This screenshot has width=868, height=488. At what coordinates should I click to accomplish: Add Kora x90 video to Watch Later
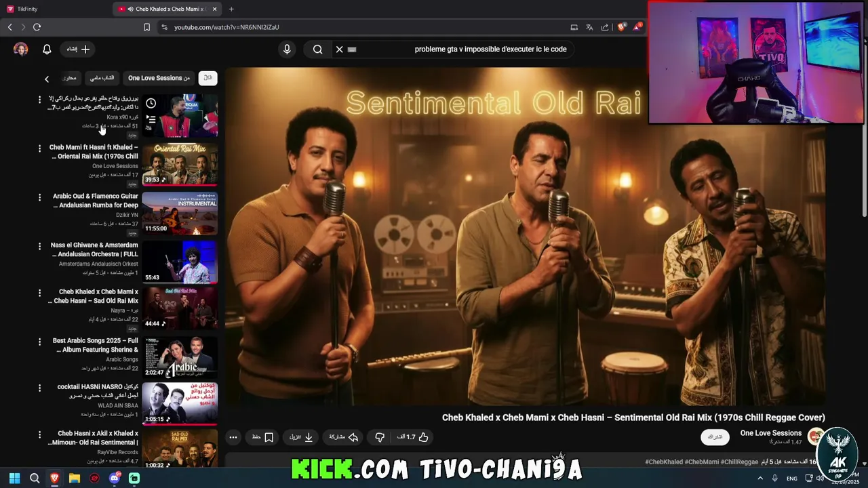pos(151,104)
